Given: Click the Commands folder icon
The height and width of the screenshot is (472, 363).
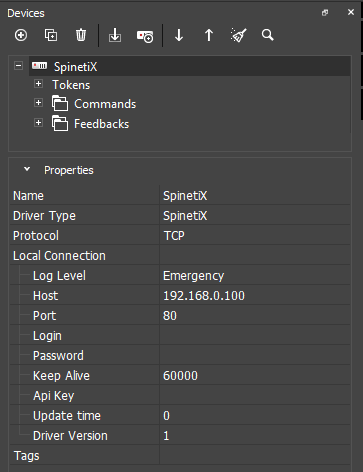Looking at the screenshot, I should click(x=60, y=103).
